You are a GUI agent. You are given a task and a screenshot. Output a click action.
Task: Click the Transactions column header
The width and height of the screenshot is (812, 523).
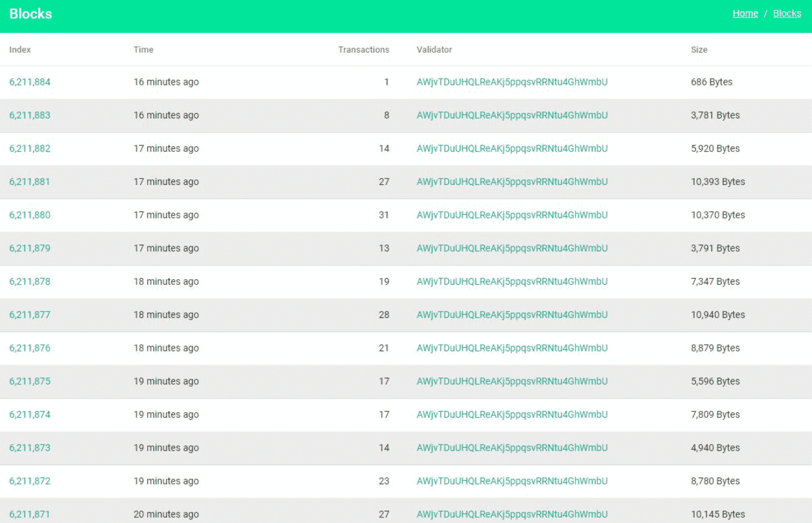coord(364,50)
